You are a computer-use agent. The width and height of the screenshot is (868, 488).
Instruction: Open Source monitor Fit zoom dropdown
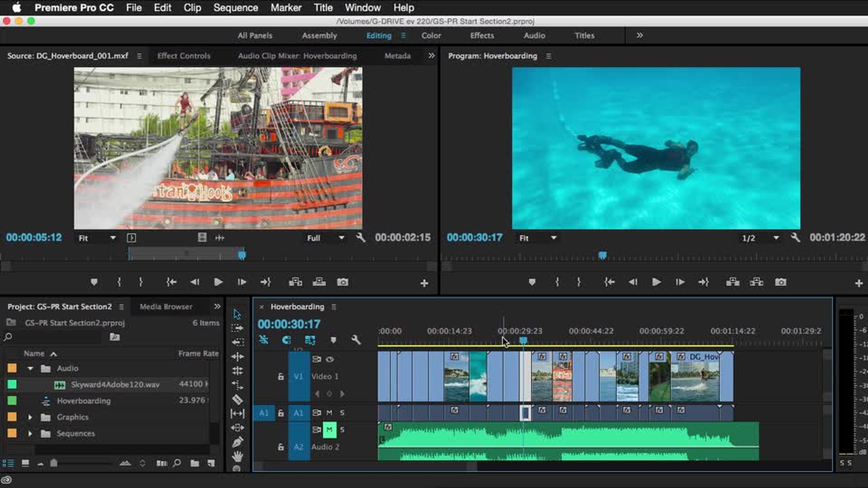(97, 238)
